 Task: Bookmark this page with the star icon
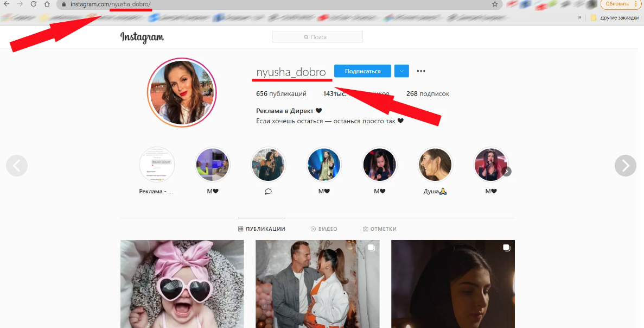(x=495, y=4)
